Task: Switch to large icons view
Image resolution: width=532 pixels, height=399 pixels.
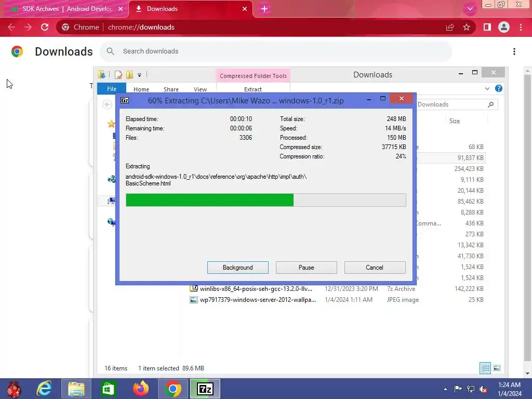Action: pyautogui.click(x=497, y=368)
